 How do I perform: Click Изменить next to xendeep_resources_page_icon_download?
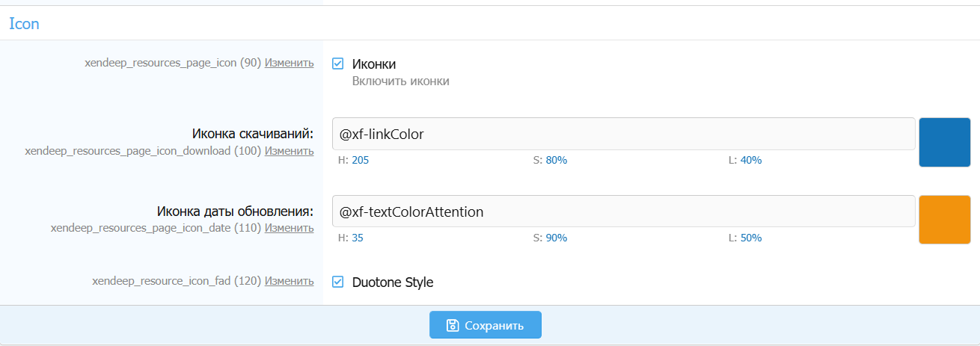(289, 151)
